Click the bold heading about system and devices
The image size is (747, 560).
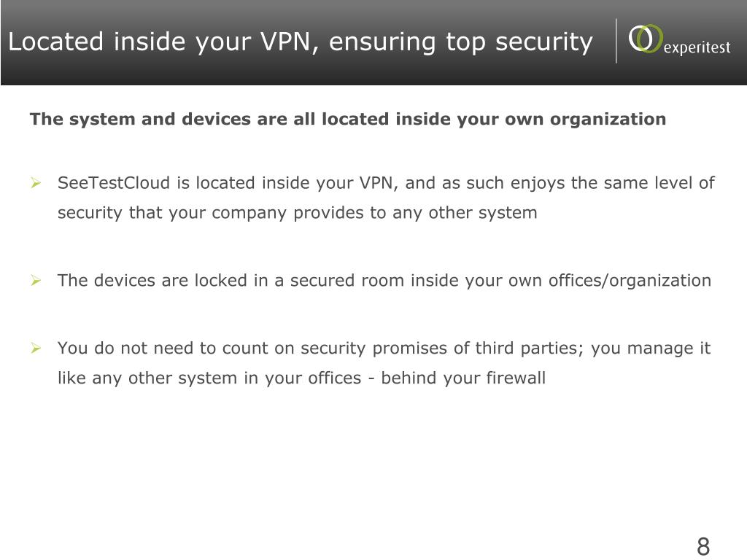(348, 119)
